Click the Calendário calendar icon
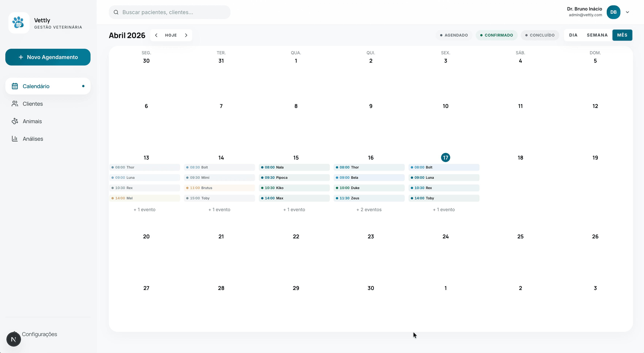 click(x=15, y=86)
